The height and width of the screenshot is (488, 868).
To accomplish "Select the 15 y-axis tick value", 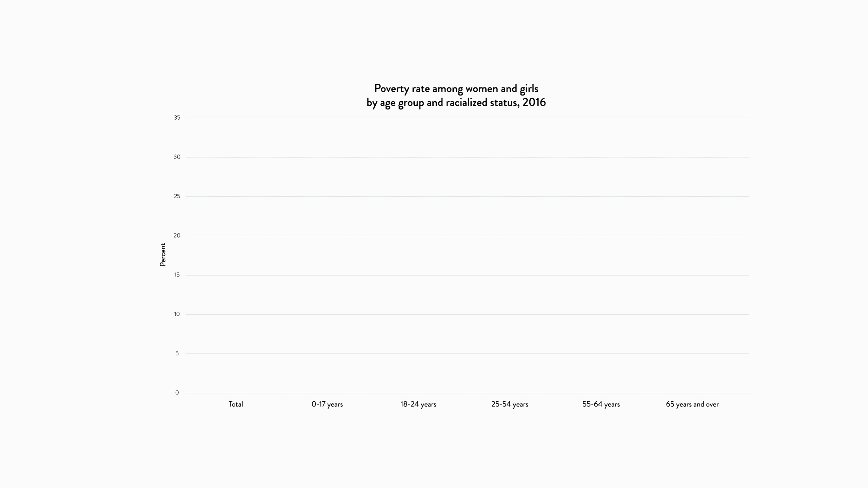I will [177, 275].
